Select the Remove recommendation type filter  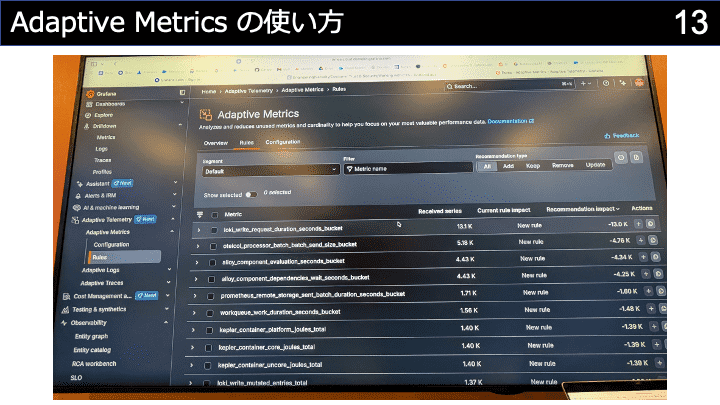click(562, 166)
